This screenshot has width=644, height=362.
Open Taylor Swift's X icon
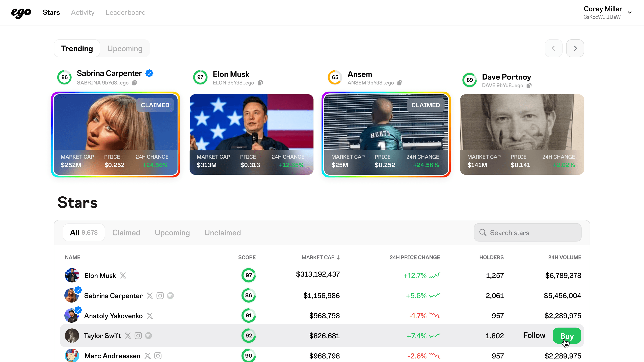(128, 336)
